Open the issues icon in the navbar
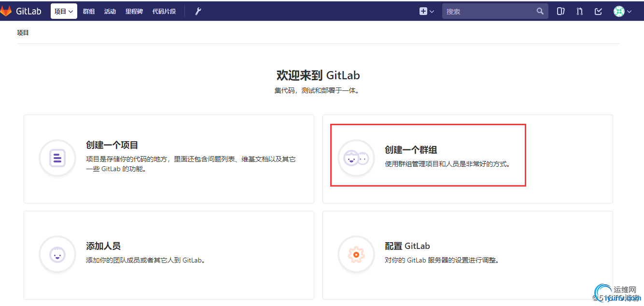Screen dimensions: 644x306 [x=560, y=11]
